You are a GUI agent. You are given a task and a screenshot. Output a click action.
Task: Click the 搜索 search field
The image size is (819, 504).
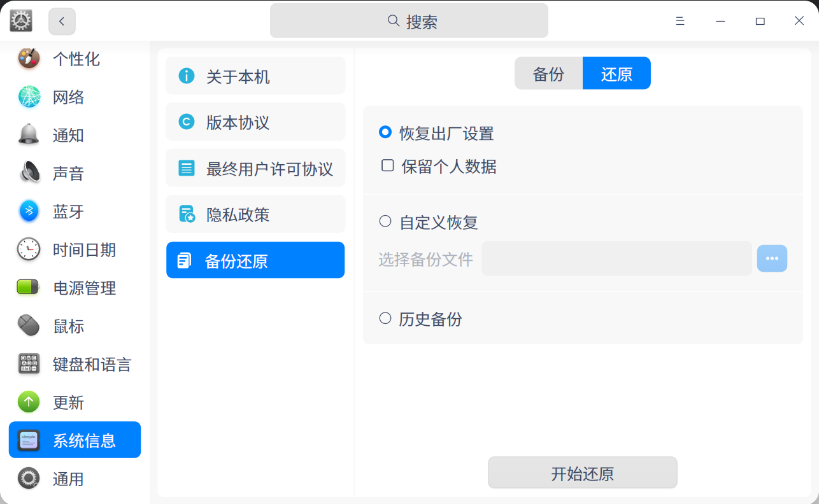pyautogui.click(x=409, y=21)
